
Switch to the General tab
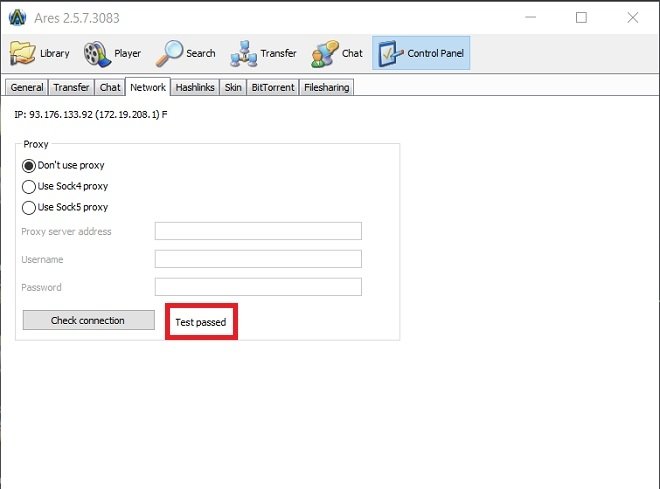pyautogui.click(x=27, y=88)
